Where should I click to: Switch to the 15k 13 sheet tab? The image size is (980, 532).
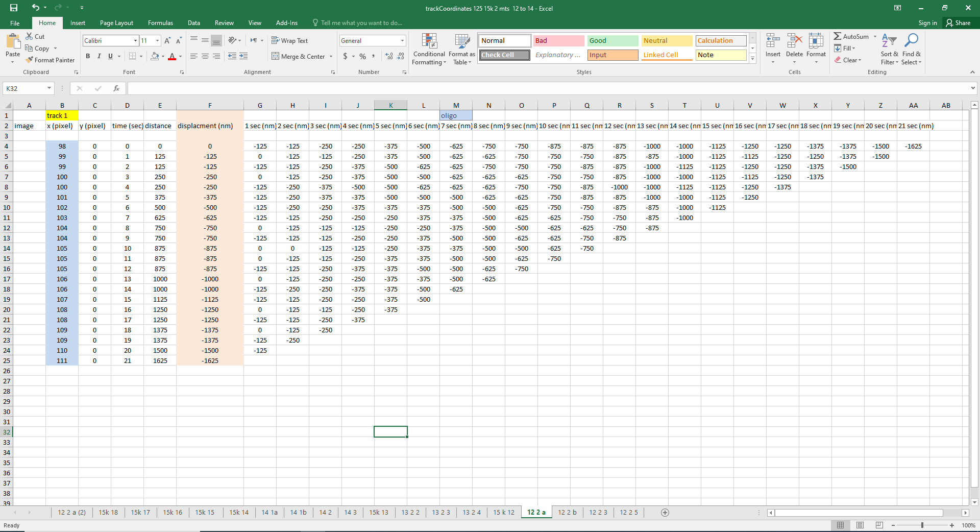click(x=378, y=513)
